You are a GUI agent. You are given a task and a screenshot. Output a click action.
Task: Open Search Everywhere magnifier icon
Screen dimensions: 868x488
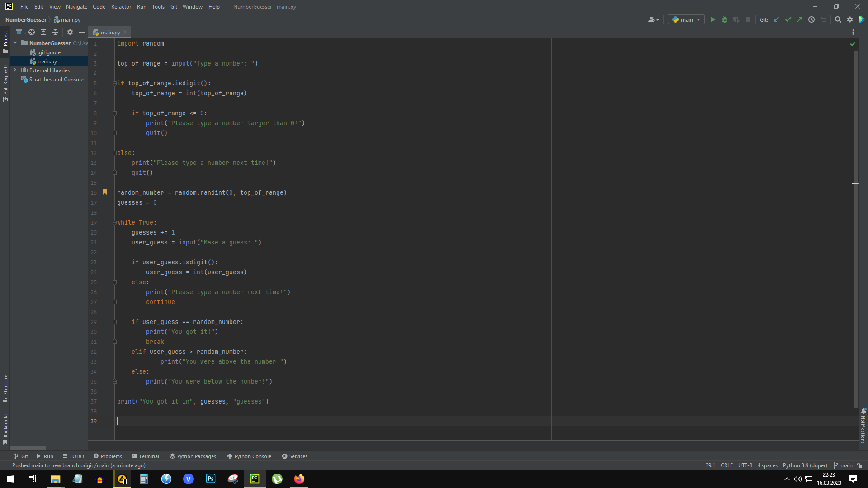tap(838, 19)
